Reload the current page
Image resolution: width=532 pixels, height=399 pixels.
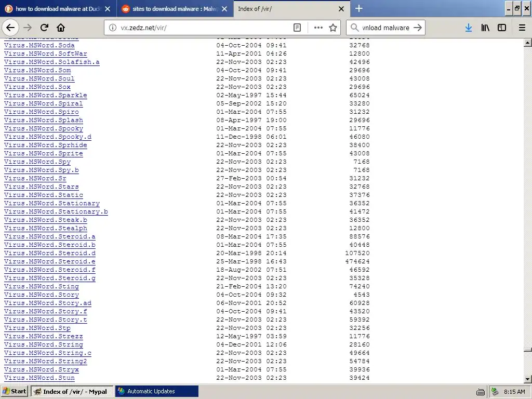tap(45, 28)
